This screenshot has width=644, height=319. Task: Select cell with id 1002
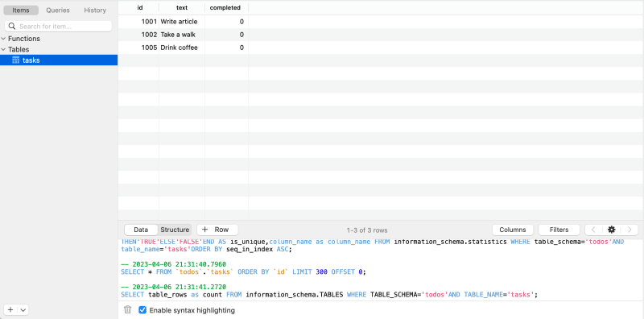138,35
